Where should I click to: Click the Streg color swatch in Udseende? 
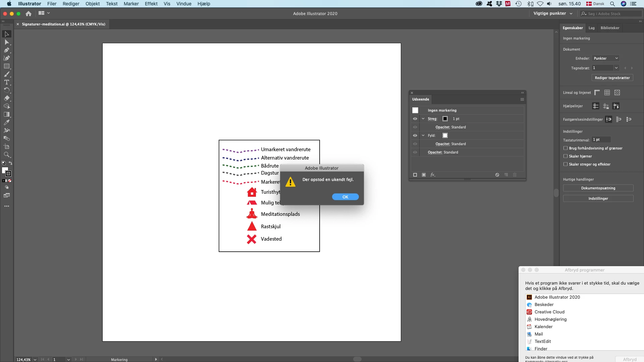445,119
